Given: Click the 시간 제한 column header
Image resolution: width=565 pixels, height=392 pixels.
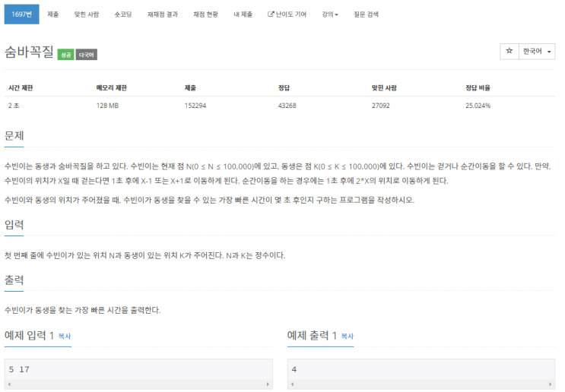Looking at the screenshot, I should pyautogui.click(x=21, y=88).
